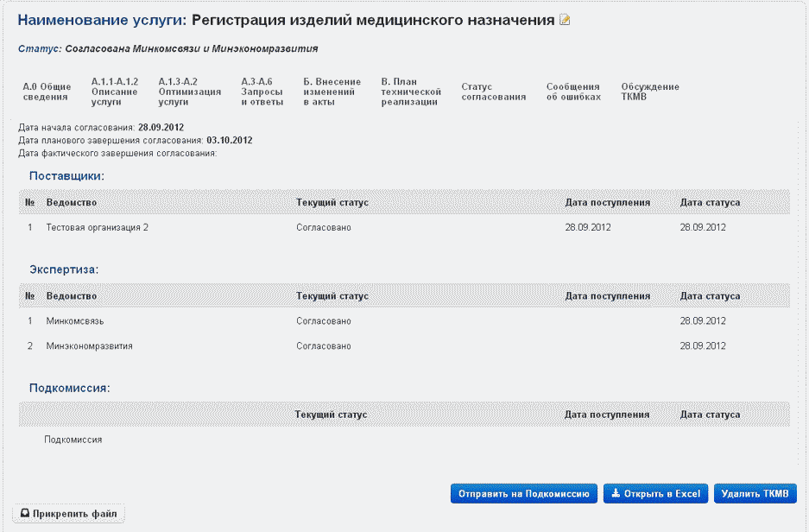The image size is (809, 532).
Task: Switch to 'Обсуждение ТКМВ' tab
Action: pyautogui.click(x=649, y=92)
